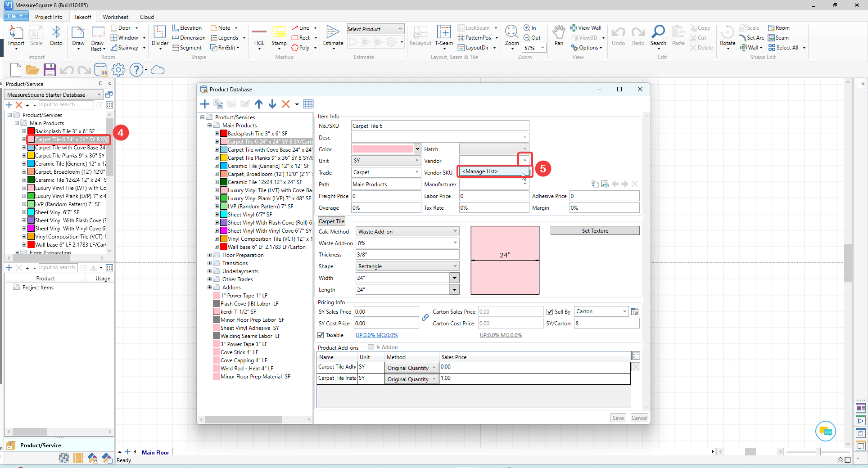Image resolution: width=868 pixels, height=468 pixels.
Task: Open MeasureSquare Starter Database dropdown
Action: [54, 95]
